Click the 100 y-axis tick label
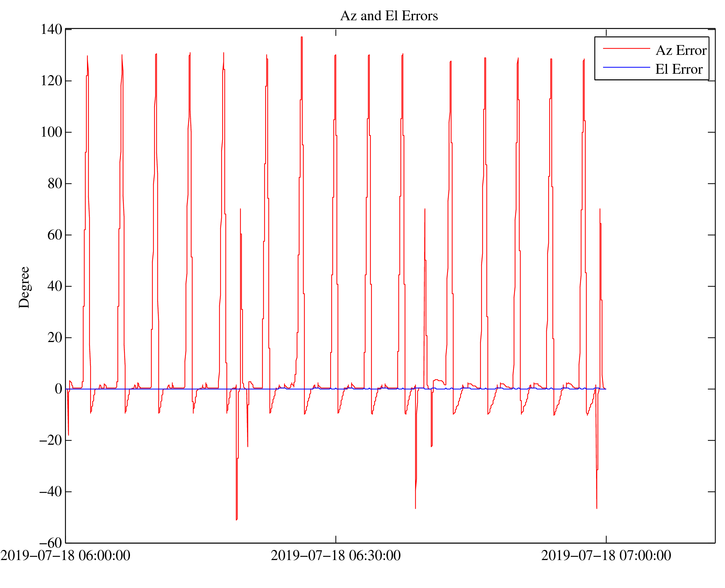Viewport: 725px width, 588px height. click(51, 132)
